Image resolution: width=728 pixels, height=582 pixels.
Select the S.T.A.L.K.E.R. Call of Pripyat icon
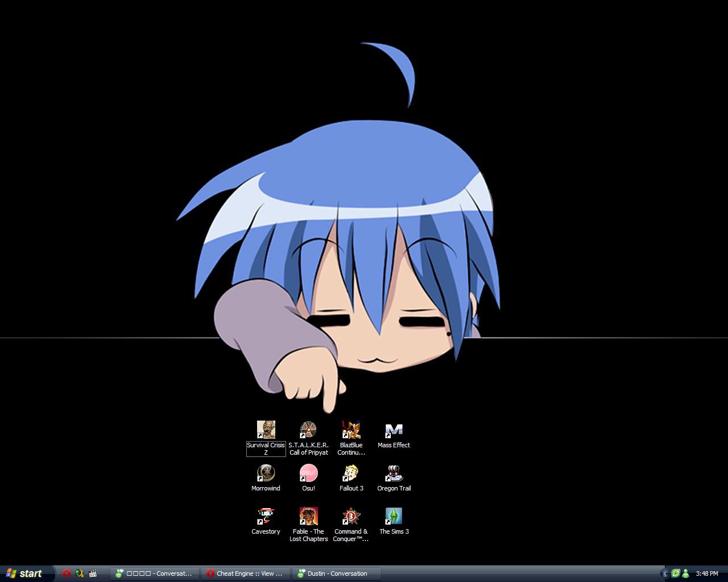click(308, 430)
